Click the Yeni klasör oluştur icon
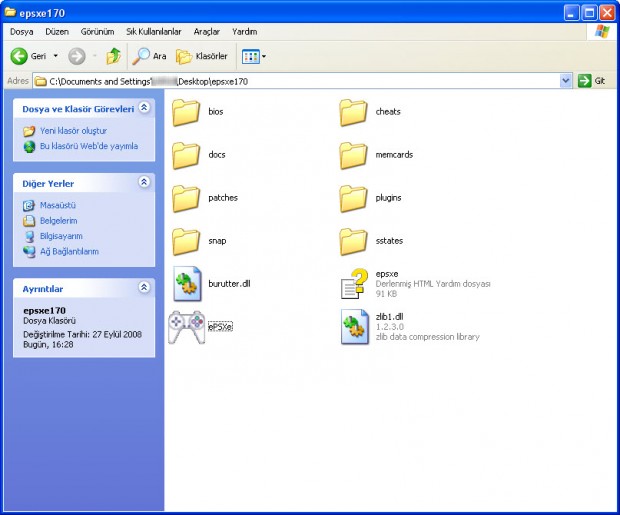The image size is (620, 515). (x=29, y=131)
